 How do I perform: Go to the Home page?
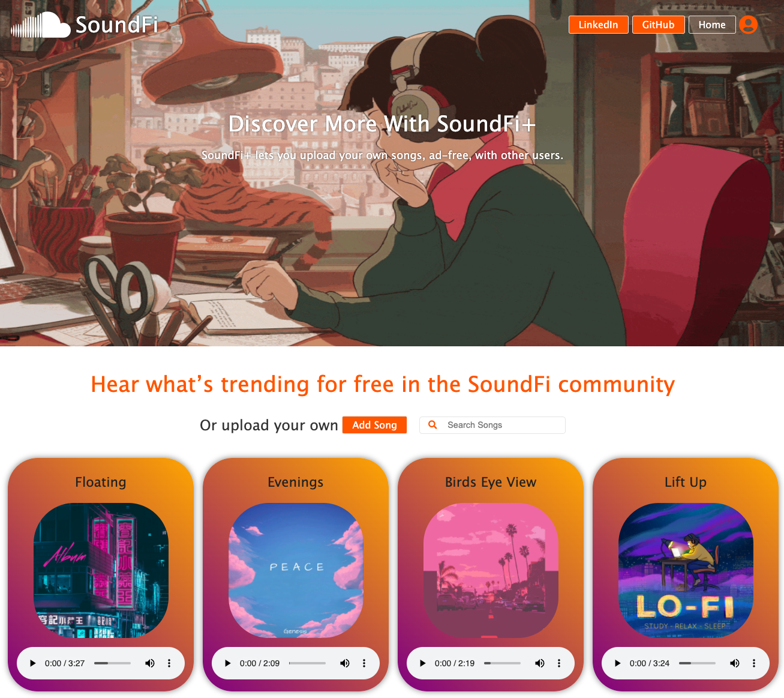(x=712, y=25)
